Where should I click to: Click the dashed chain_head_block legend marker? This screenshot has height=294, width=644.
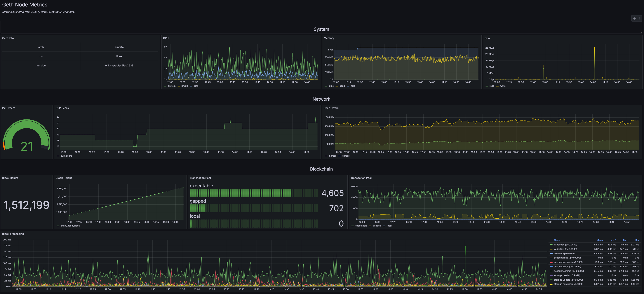(58, 226)
